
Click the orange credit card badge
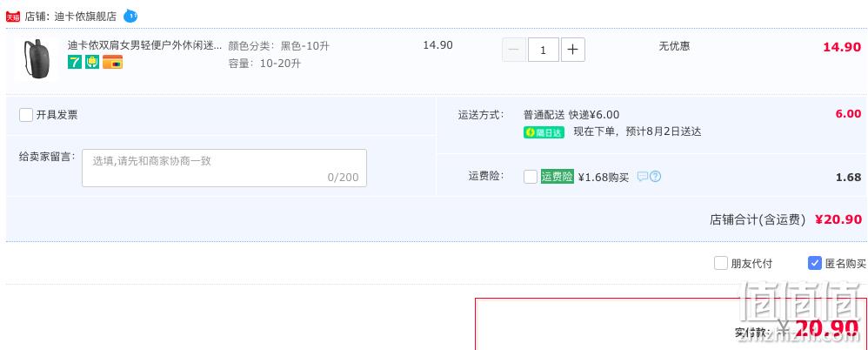[112, 62]
